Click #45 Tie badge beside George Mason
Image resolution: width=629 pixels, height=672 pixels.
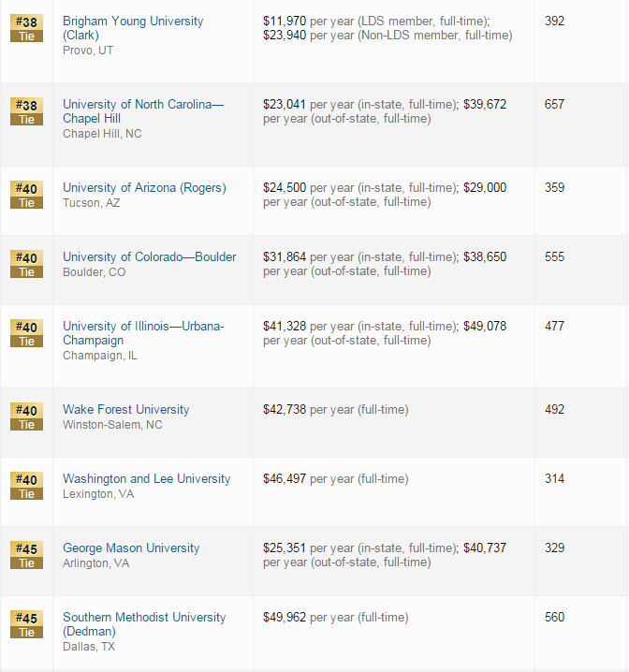tap(26, 555)
